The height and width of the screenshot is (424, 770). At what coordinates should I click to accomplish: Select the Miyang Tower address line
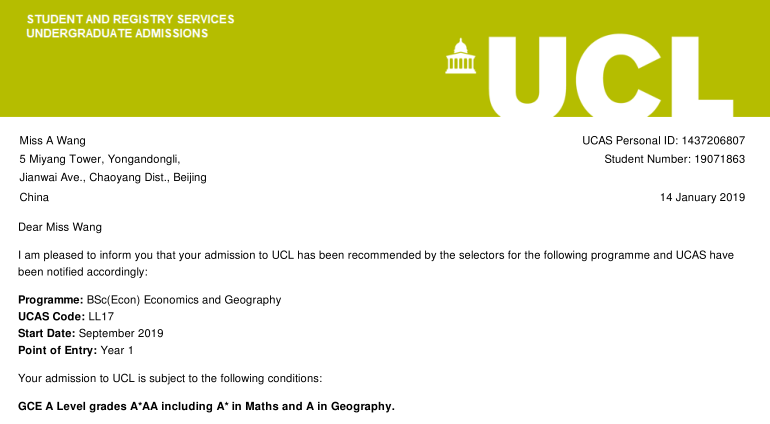point(100,159)
